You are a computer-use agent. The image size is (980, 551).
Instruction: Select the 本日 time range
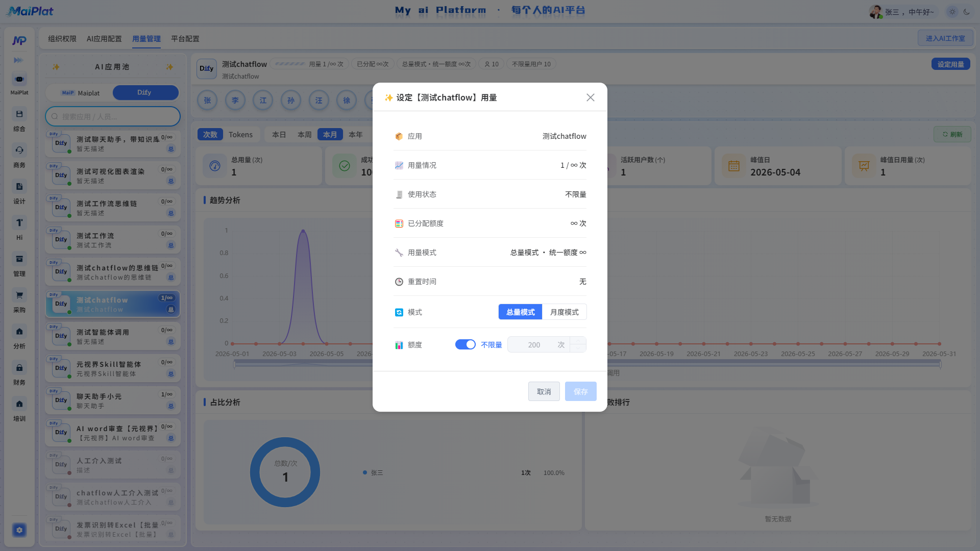[x=279, y=135]
